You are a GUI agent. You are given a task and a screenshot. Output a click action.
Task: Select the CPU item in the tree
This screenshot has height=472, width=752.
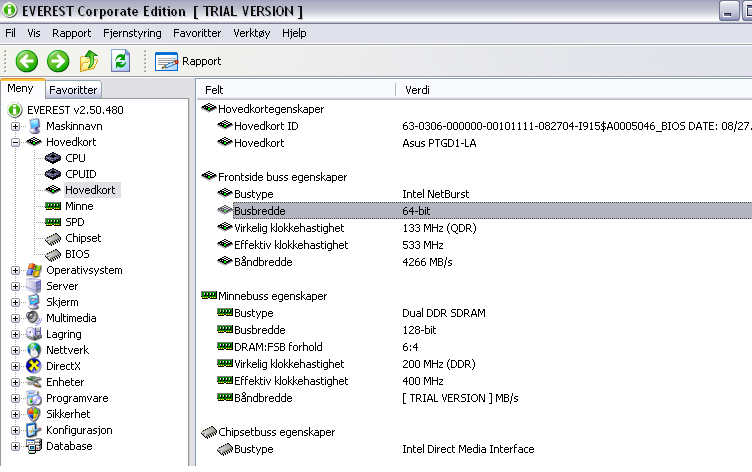coord(75,158)
